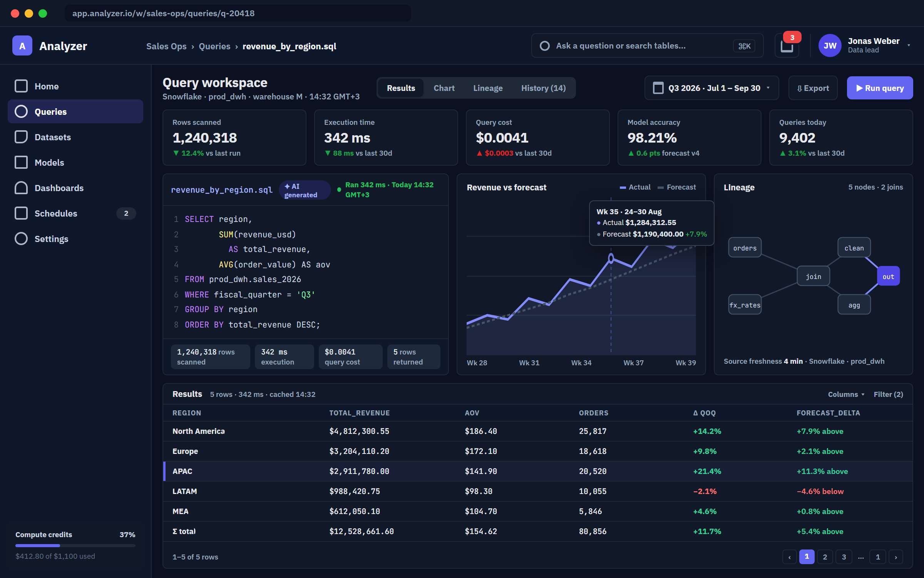Click the Run query button
The height and width of the screenshot is (578, 924).
[x=880, y=88]
